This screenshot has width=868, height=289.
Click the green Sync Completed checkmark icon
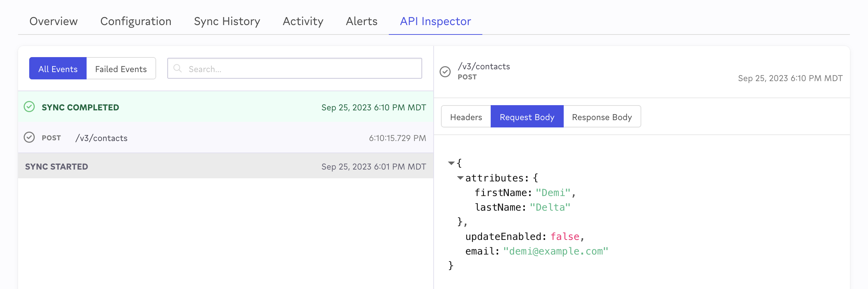pyautogui.click(x=29, y=107)
